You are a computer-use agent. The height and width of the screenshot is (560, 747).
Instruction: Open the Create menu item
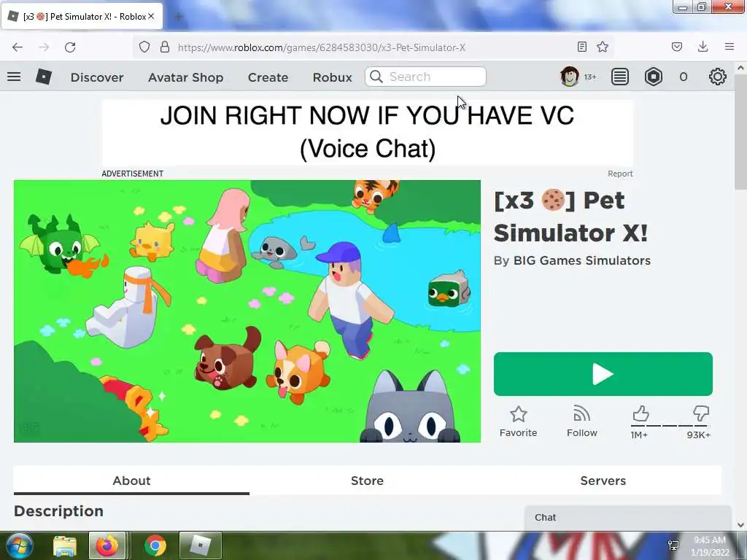[268, 77]
